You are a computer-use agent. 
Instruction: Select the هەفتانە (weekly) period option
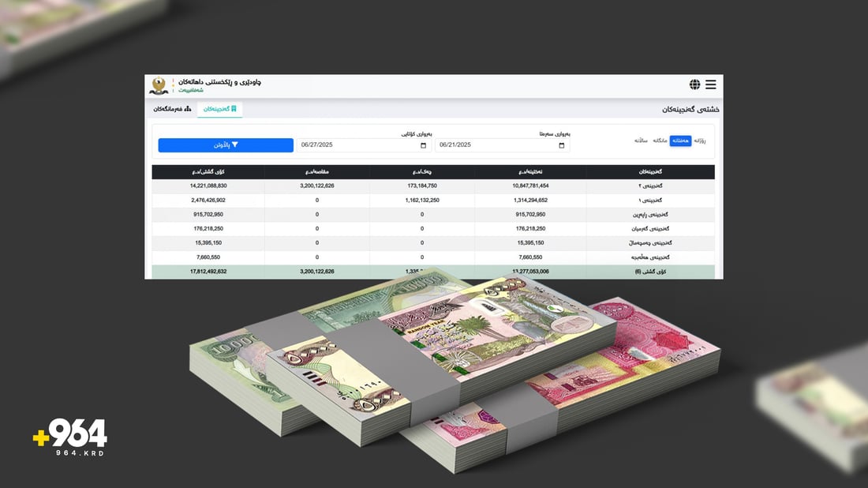point(680,141)
